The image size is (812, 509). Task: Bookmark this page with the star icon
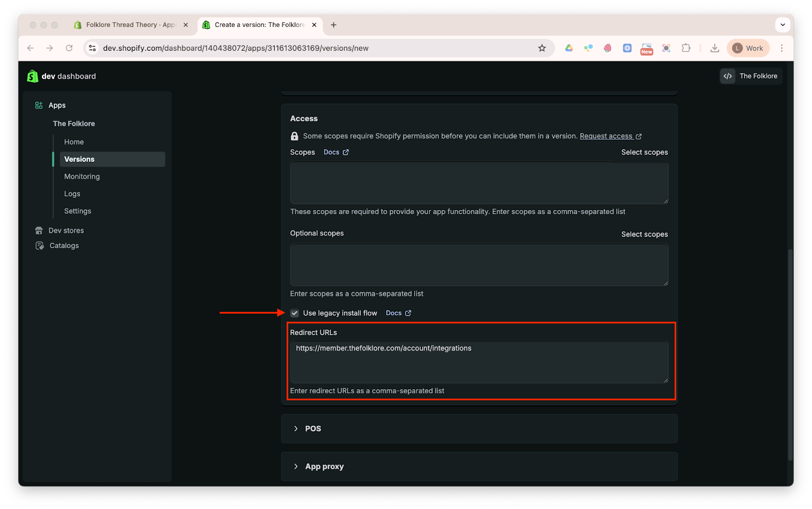pyautogui.click(x=542, y=48)
